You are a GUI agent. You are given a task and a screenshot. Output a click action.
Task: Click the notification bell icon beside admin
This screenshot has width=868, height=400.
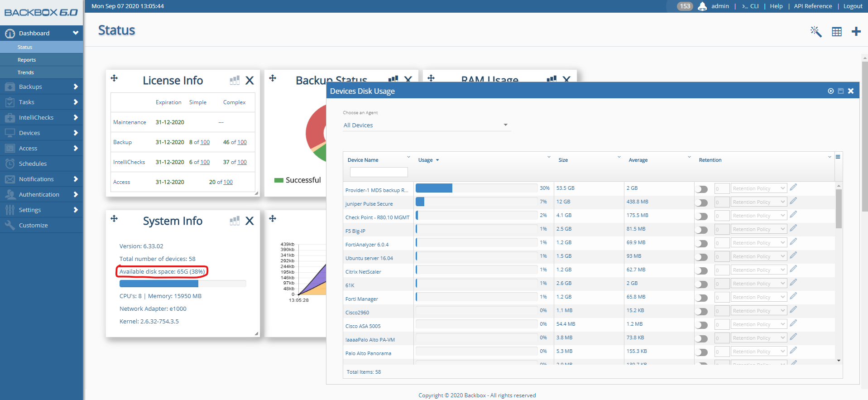(702, 6)
